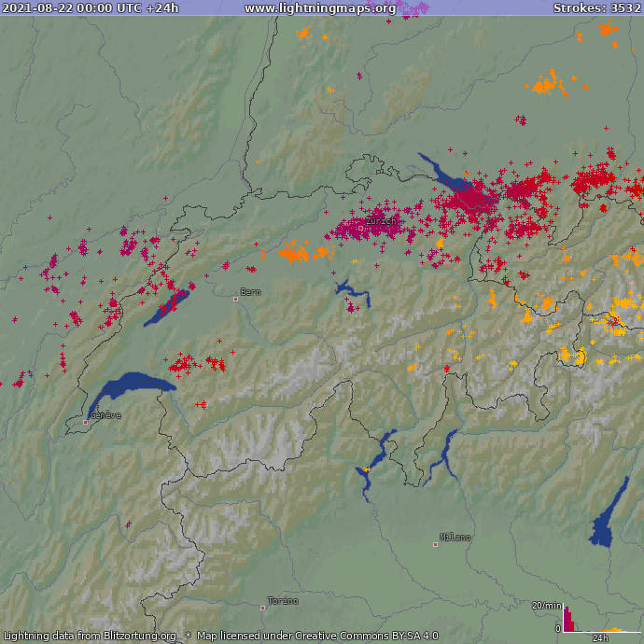Click the Strokes: 3532 counter
This screenshot has width=644, height=644.
[596, 8]
